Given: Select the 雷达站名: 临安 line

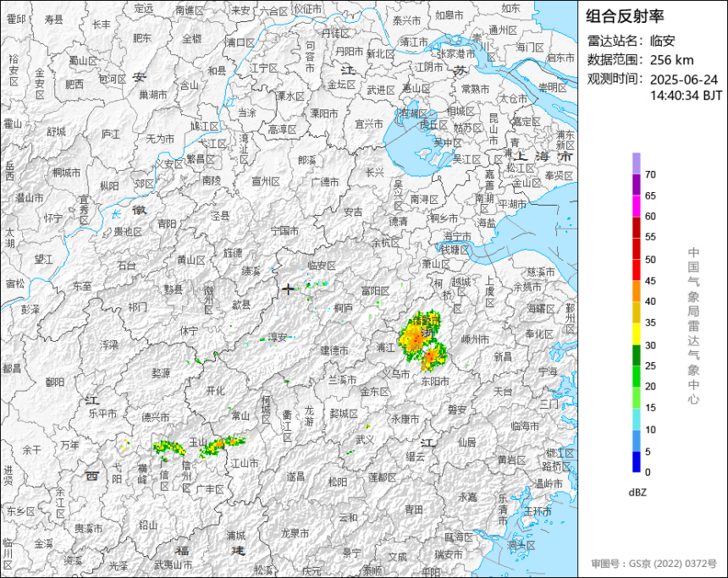Looking at the screenshot, I should click(631, 41).
